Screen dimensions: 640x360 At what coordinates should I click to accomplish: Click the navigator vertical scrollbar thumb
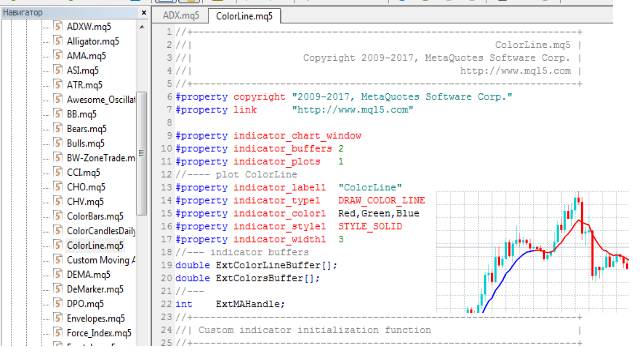click(x=142, y=153)
